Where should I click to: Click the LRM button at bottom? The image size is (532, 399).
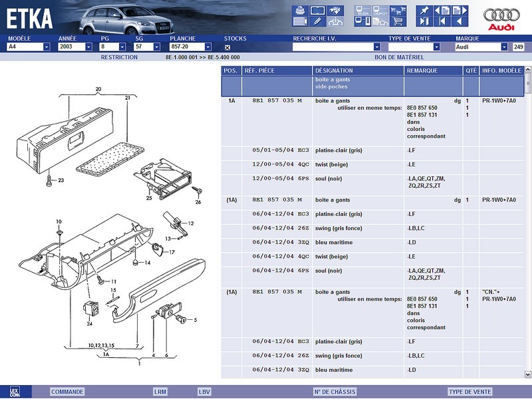click(160, 392)
